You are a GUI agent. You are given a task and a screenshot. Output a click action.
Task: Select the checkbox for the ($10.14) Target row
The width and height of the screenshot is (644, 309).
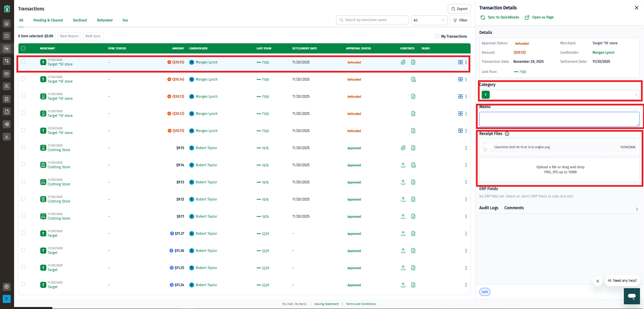point(23,79)
